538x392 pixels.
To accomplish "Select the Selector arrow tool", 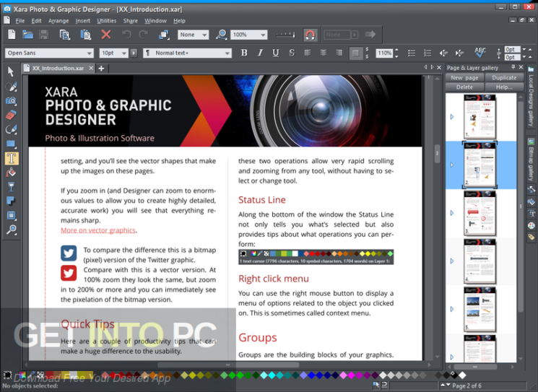I will pyautogui.click(x=11, y=71).
